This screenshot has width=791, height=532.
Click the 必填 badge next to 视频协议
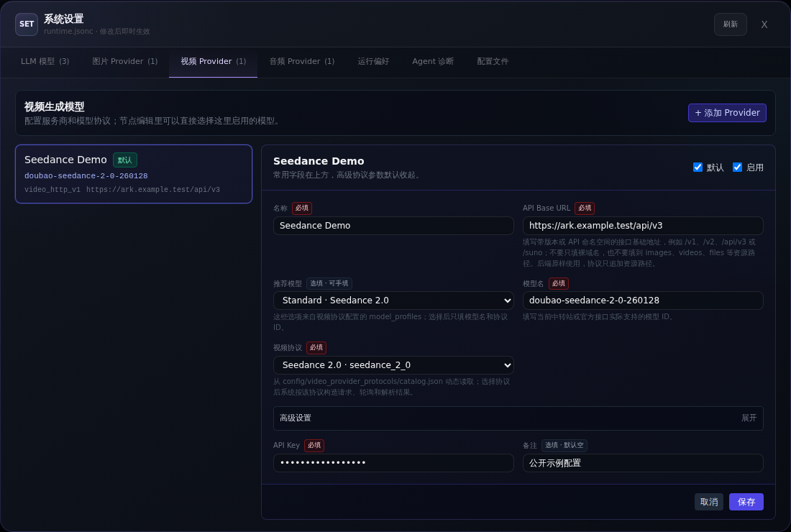coord(316,348)
